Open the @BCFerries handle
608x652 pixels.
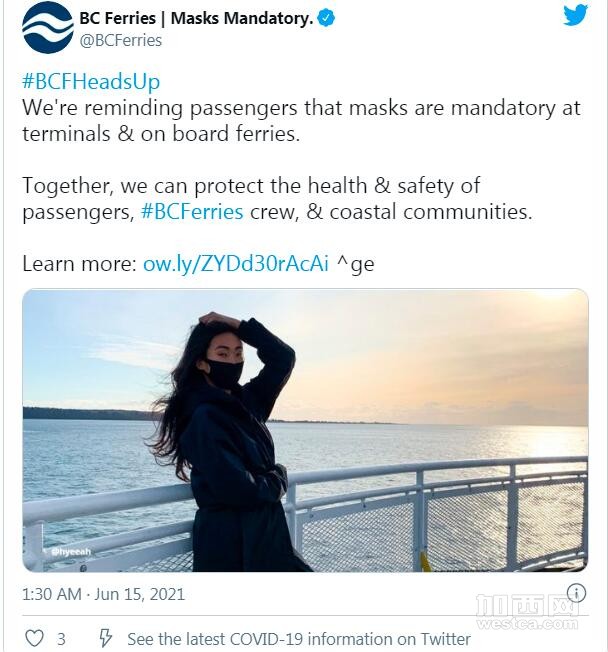(x=121, y=41)
